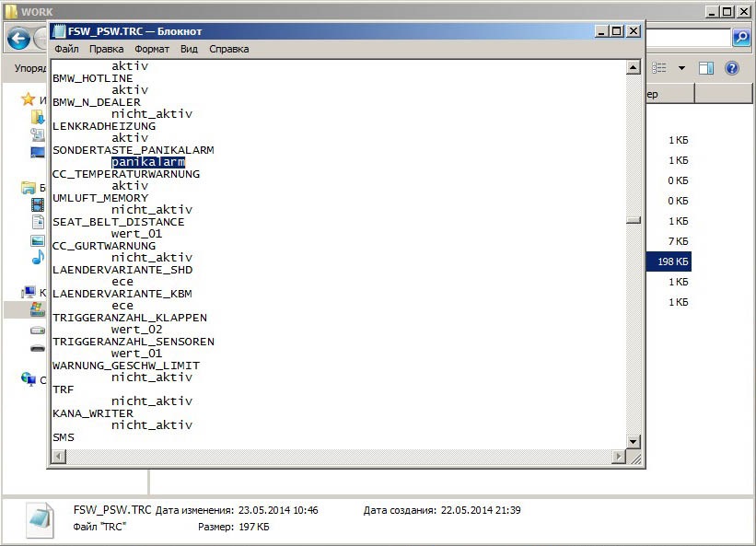Screen dimensions: 756x546
Task: Select the Downloads folder icon under Favorites
Action: pyautogui.click(x=38, y=117)
